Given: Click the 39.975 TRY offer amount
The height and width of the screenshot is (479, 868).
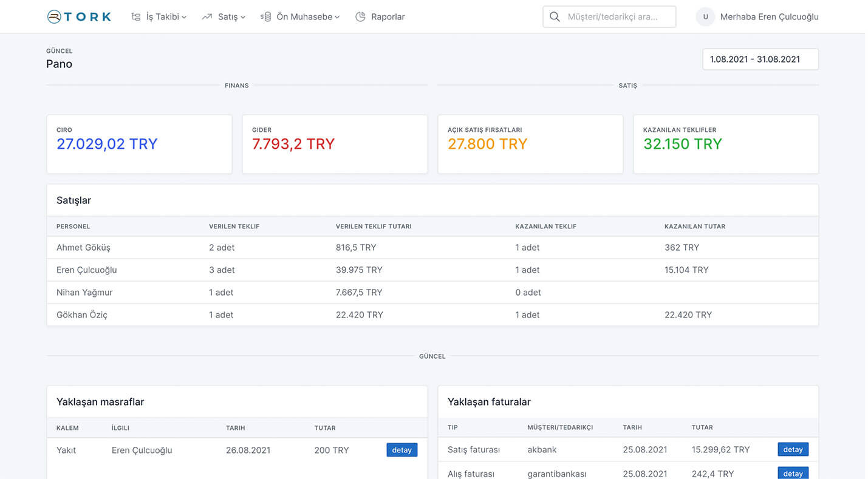Looking at the screenshot, I should [x=359, y=270].
